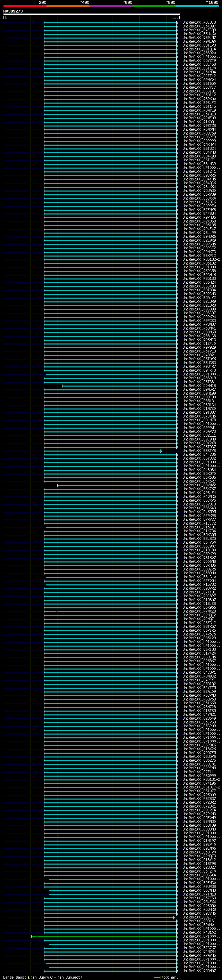222x980 pixels.
Task: Select the label UniRef100_A1CJ72
Action: pyautogui.click(x=199, y=524)
